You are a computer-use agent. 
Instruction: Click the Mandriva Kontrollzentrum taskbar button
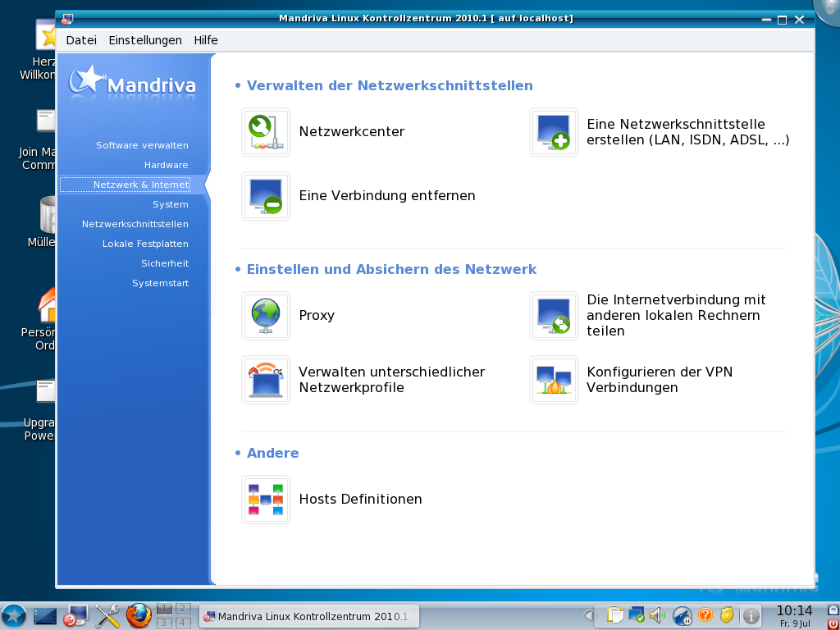[309, 616]
